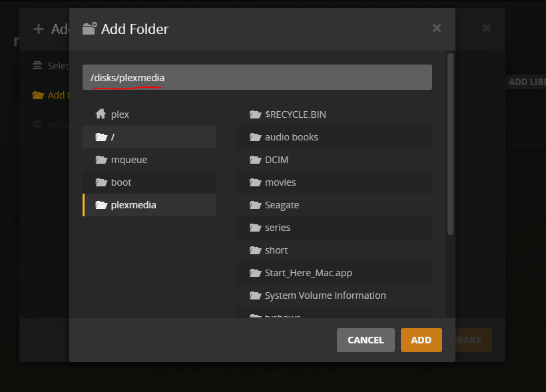Select the root / folder
The height and width of the screenshot is (392, 546).
pos(149,137)
